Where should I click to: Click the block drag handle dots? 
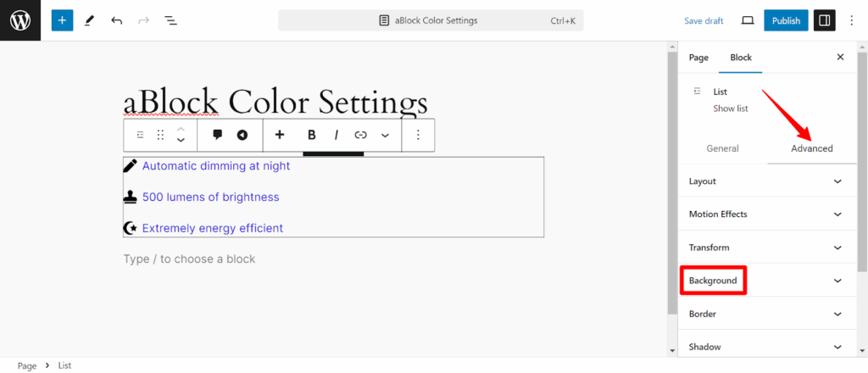(x=160, y=135)
